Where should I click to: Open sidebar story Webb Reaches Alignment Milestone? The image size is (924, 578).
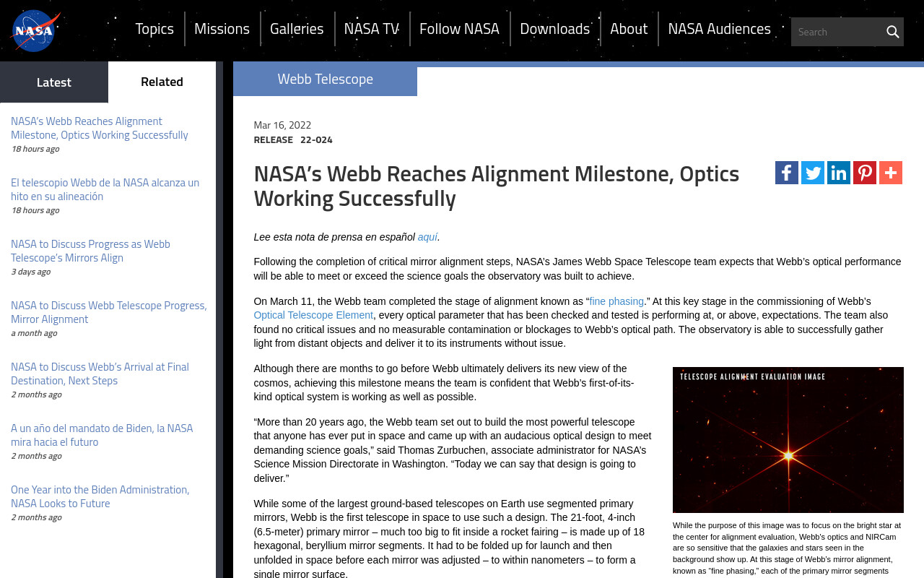point(100,128)
